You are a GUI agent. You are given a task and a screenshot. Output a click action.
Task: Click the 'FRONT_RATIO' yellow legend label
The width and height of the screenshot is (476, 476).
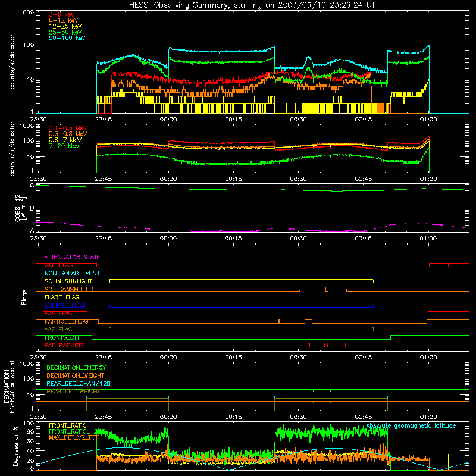68,425
